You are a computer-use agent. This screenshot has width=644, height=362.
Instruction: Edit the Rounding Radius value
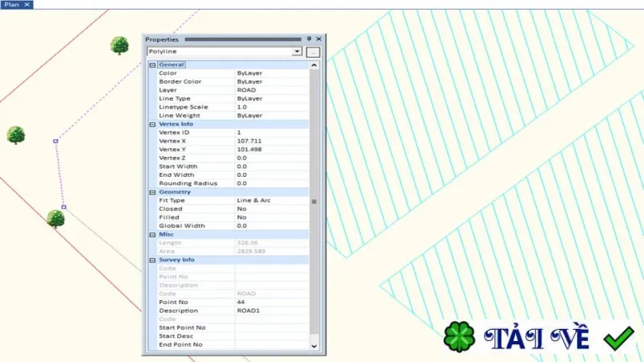click(272, 183)
